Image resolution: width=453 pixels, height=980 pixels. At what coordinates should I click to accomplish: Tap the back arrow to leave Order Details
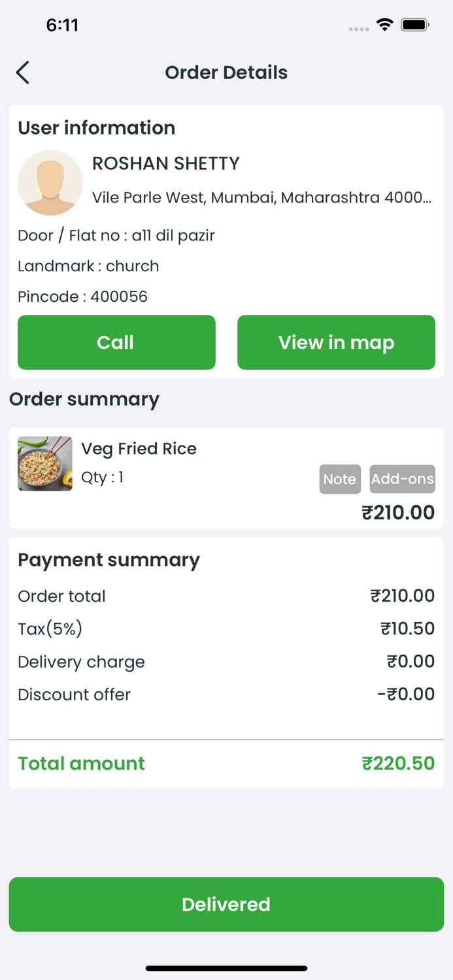[x=22, y=73]
